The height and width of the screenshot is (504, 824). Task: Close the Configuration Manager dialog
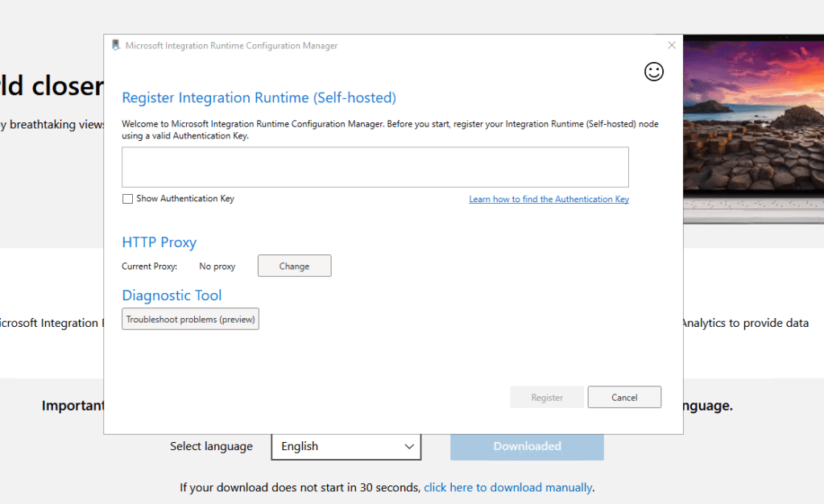click(x=672, y=46)
